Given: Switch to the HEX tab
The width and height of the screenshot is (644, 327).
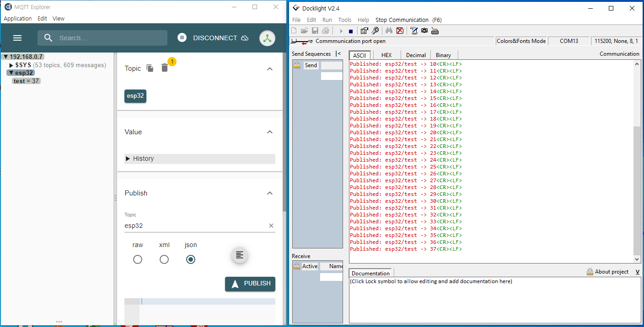Looking at the screenshot, I should 386,55.
